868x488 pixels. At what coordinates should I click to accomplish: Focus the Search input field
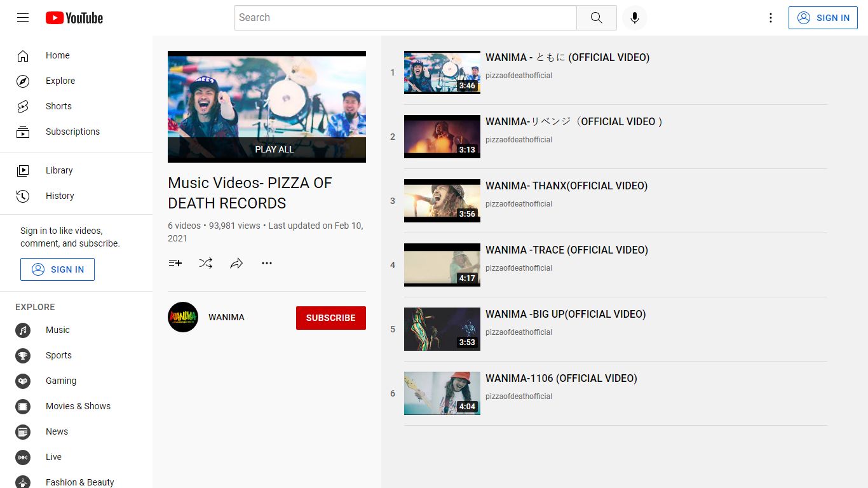point(405,18)
